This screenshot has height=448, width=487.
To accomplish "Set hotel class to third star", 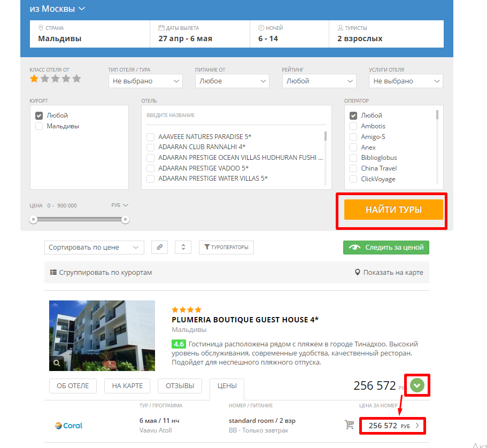I will click(55, 79).
